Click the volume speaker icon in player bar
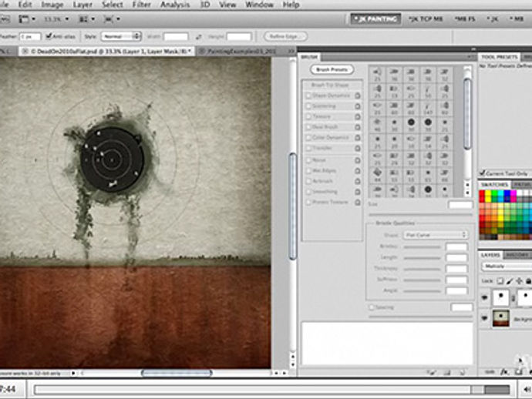 point(527,390)
